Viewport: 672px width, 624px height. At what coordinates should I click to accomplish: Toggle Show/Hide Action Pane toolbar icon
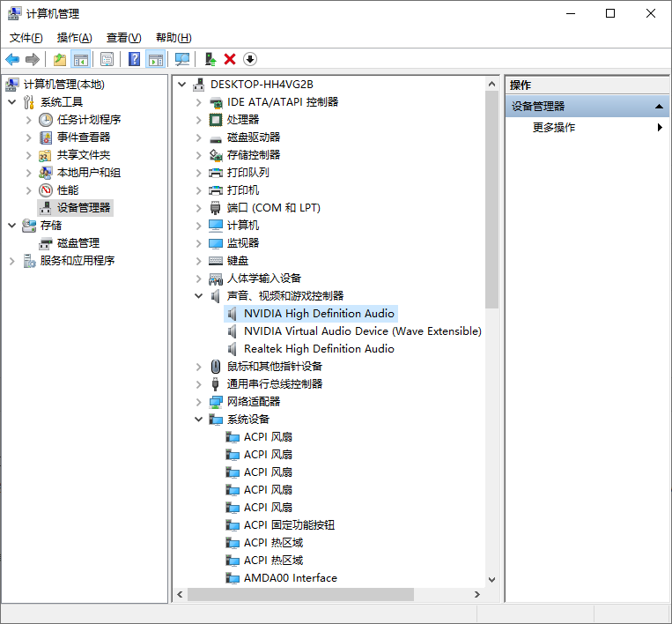[x=156, y=59]
